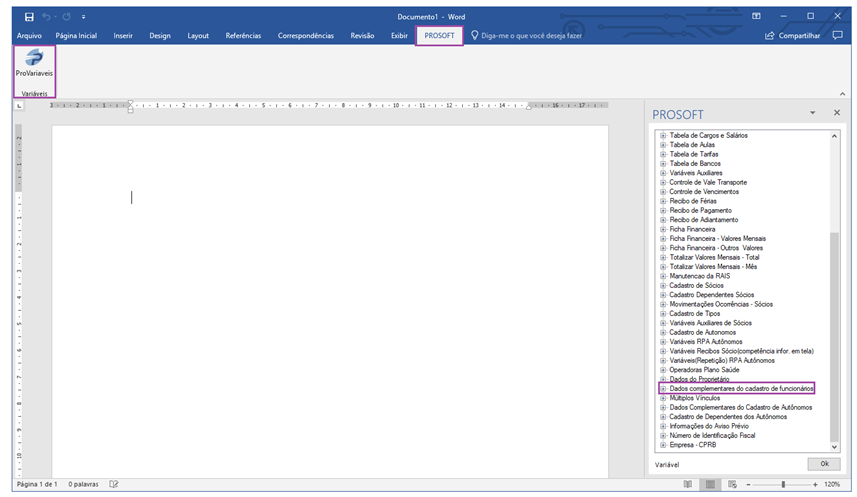Screen dimensions: 857x497
Task: Click '0 palavras' word count
Action: coord(83,484)
